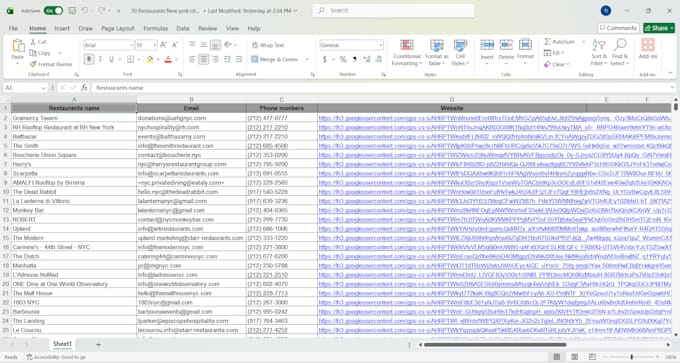Toggle Wrap Text

(268, 45)
